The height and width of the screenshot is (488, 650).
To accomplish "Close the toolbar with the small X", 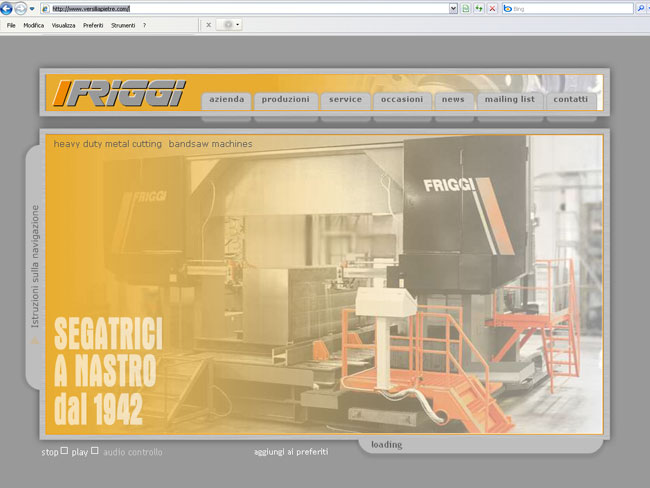I will [209, 25].
